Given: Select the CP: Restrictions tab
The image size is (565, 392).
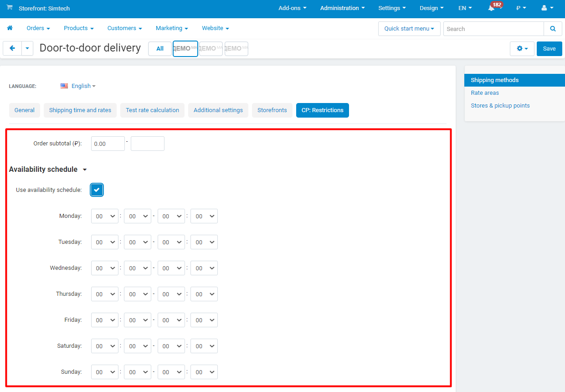Looking at the screenshot, I should click(323, 110).
